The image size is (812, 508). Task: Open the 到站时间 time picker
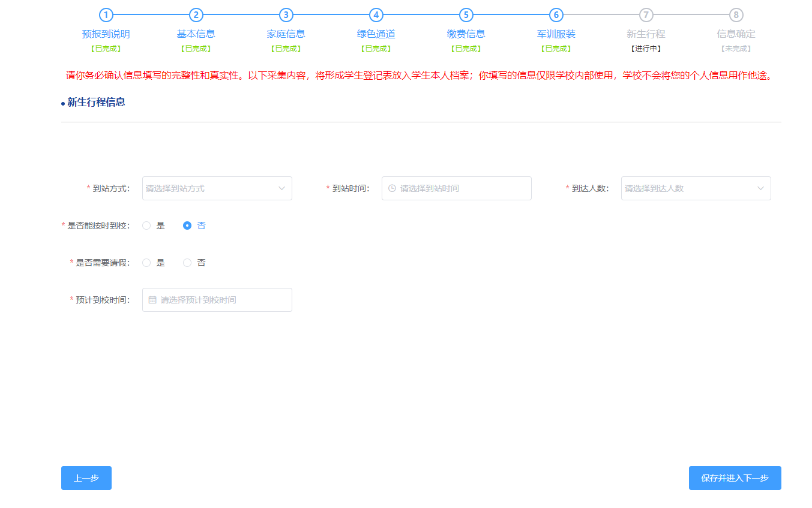tap(456, 188)
